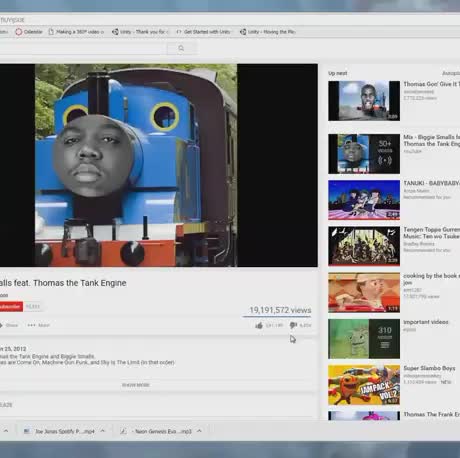
Task: Click the Unity logo favicon on 'Moving the Player' bookmark
Action: (243, 32)
